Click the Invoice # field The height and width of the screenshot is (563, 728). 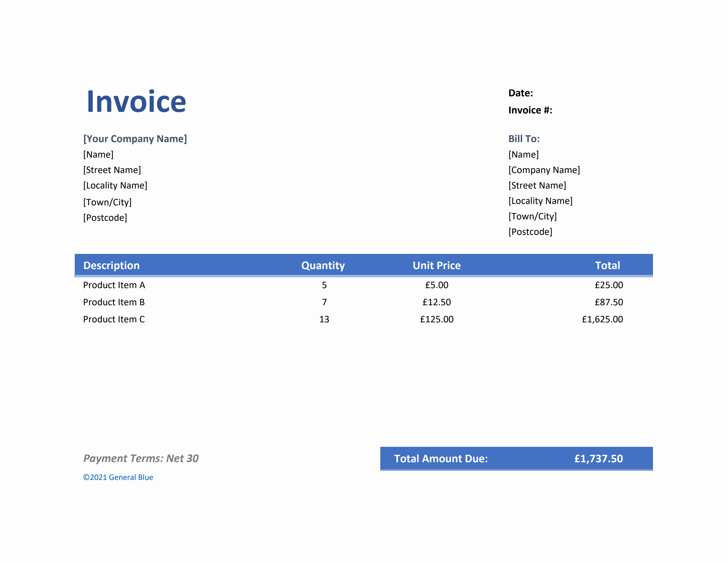(x=531, y=110)
